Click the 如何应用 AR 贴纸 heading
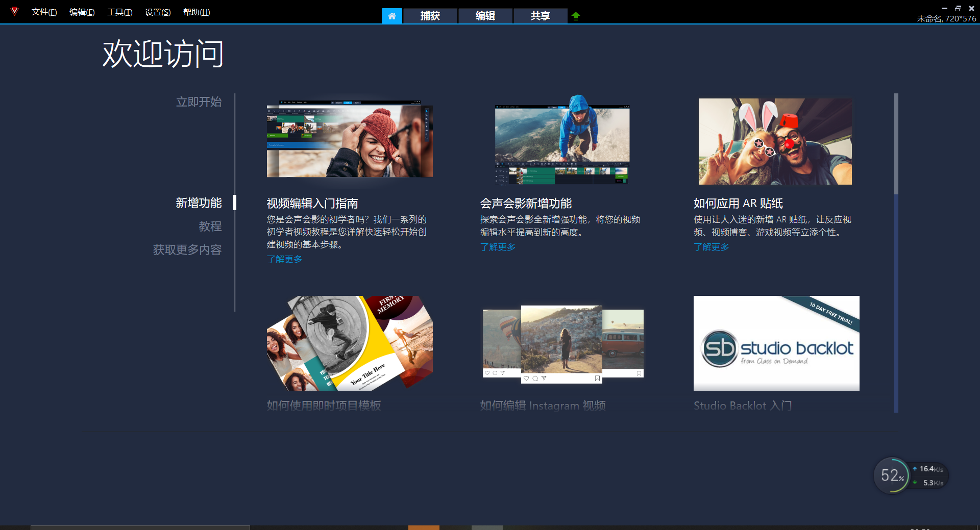This screenshot has width=980, height=530. point(738,204)
